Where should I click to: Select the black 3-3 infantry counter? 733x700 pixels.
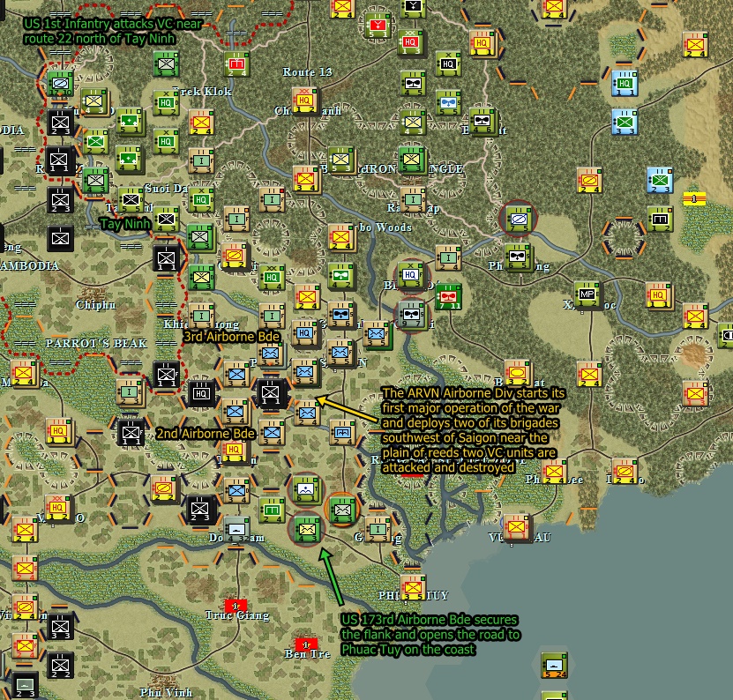pyautogui.click(x=60, y=626)
